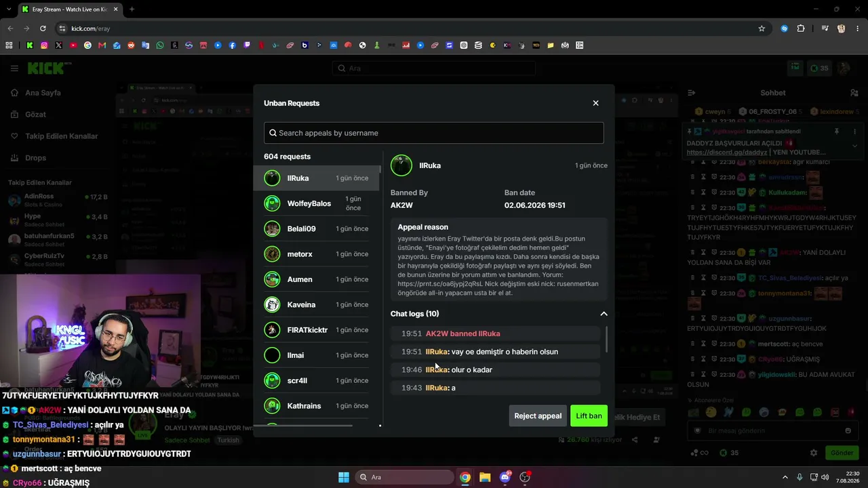Image resolution: width=868 pixels, height=488 pixels.
Task: Open the Chrome apps grid shortcut
Action: pos(9,45)
